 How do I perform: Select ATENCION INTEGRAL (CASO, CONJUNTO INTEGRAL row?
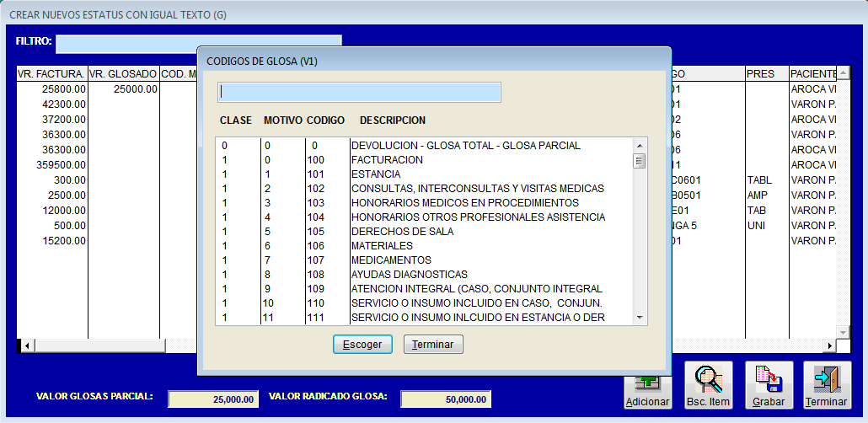pos(425,288)
